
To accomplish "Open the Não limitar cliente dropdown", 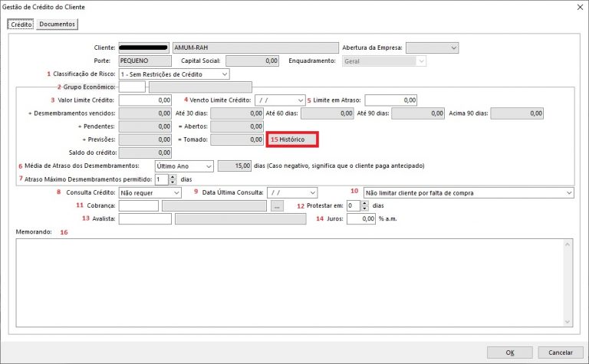I will [x=569, y=193].
